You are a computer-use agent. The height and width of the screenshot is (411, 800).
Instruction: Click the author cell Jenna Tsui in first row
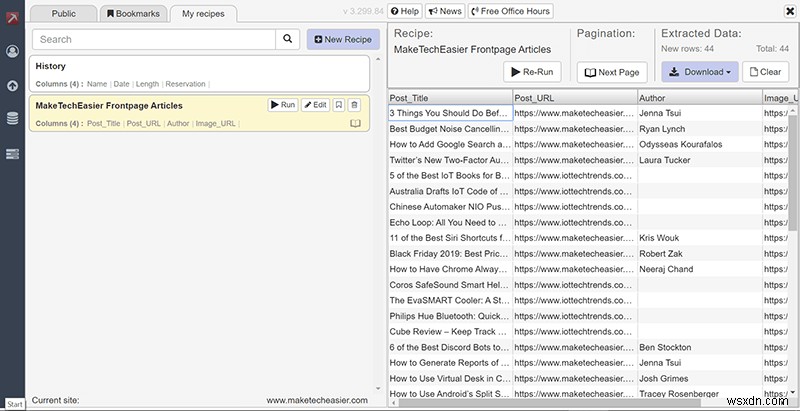coord(700,113)
